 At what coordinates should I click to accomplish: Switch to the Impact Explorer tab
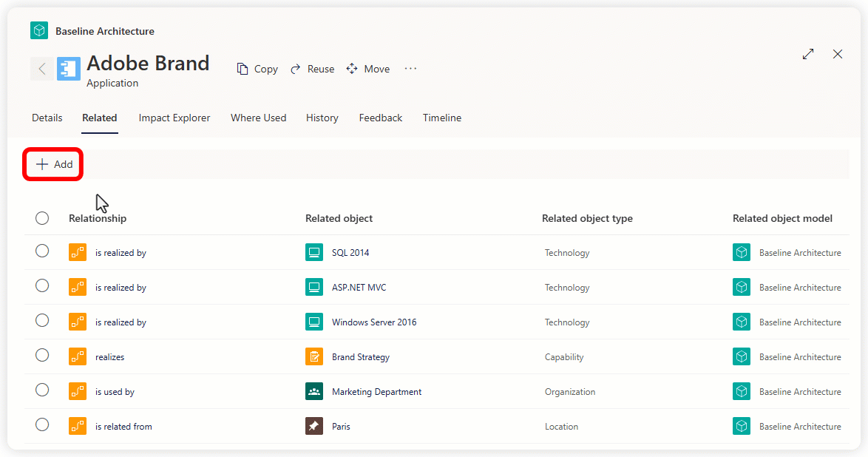click(x=174, y=118)
